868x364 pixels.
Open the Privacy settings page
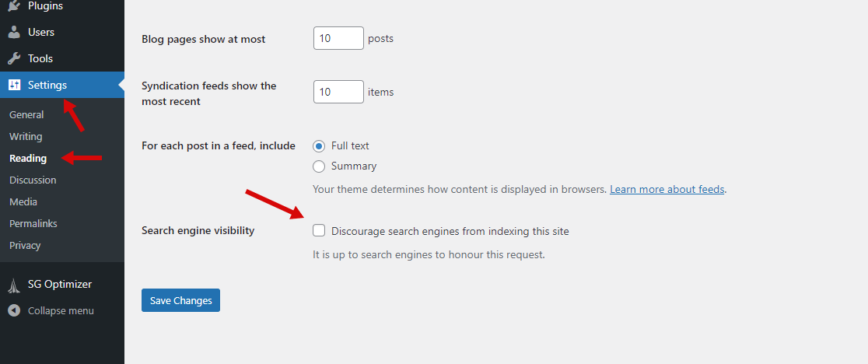[25, 245]
